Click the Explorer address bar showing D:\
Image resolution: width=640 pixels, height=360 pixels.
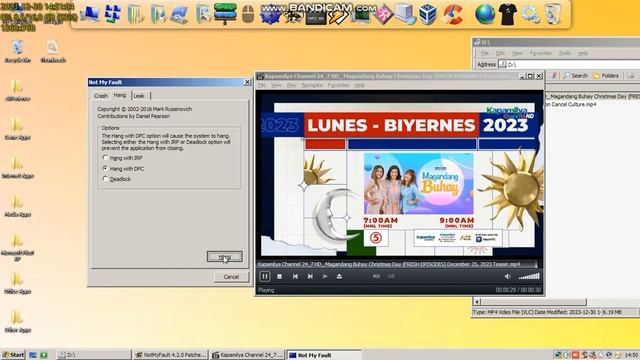(x=569, y=64)
